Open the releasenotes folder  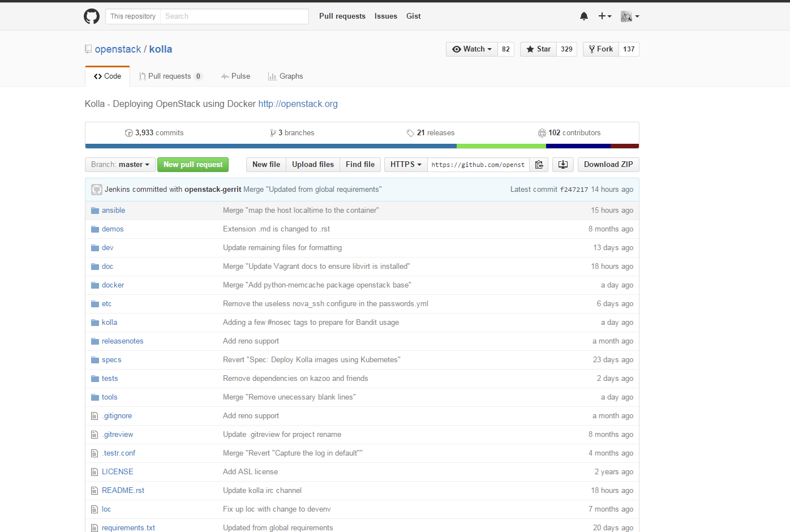pos(123,341)
